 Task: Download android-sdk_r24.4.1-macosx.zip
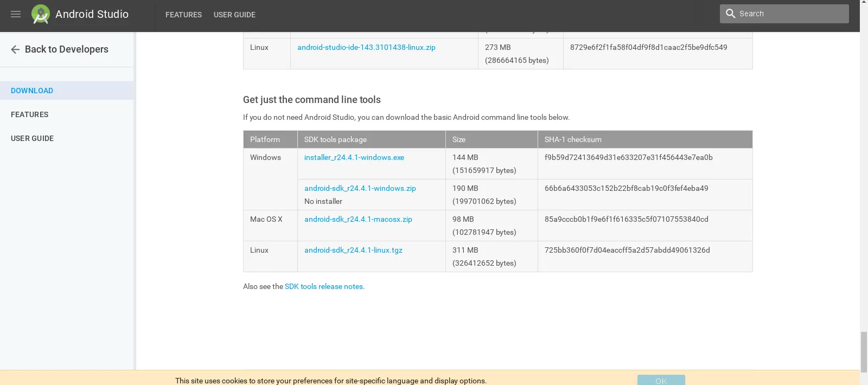(x=358, y=219)
